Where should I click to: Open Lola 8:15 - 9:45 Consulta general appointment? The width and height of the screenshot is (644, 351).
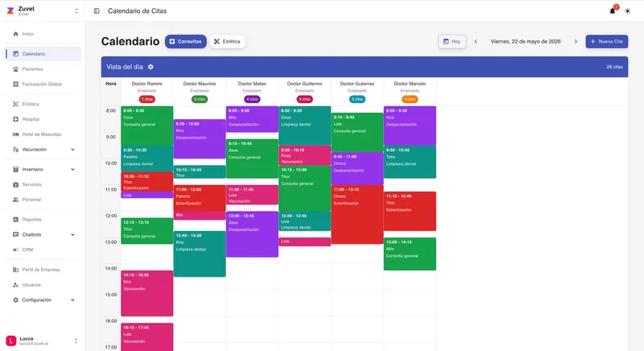click(x=357, y=132)
